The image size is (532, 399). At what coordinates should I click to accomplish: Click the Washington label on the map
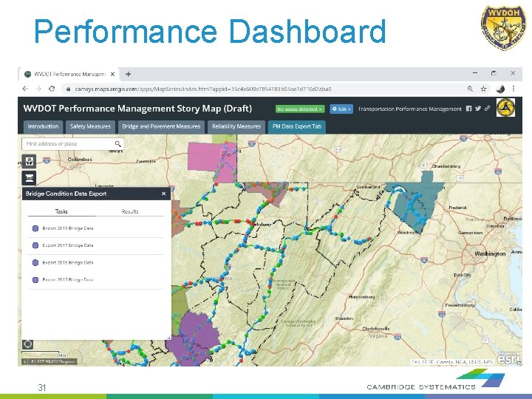pyautogui.click(x=490, y=253)
